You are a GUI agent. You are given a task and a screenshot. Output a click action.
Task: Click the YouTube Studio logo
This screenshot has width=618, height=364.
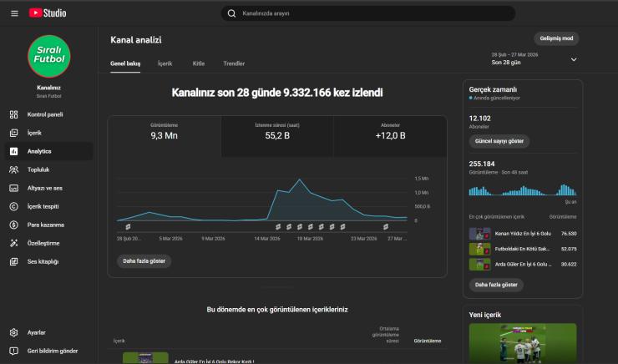[x=48, y=13]
